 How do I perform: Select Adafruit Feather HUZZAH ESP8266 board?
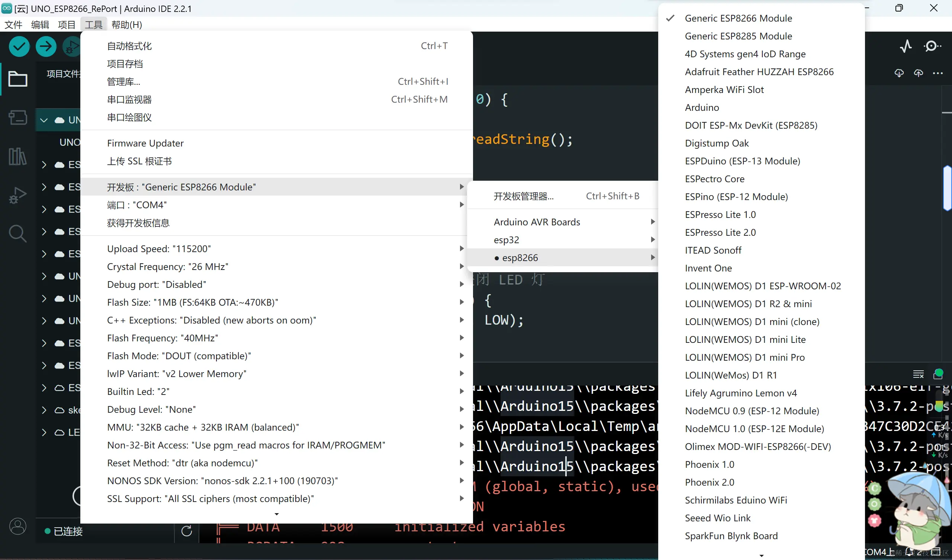click(761, 72)
